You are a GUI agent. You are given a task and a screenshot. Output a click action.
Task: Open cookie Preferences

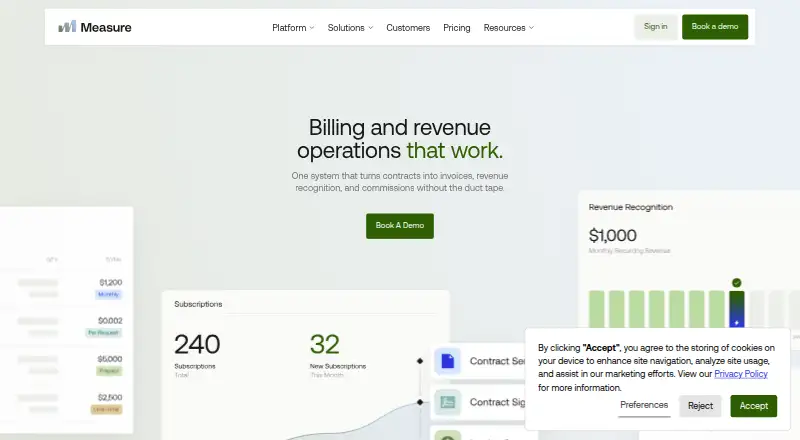644,405
